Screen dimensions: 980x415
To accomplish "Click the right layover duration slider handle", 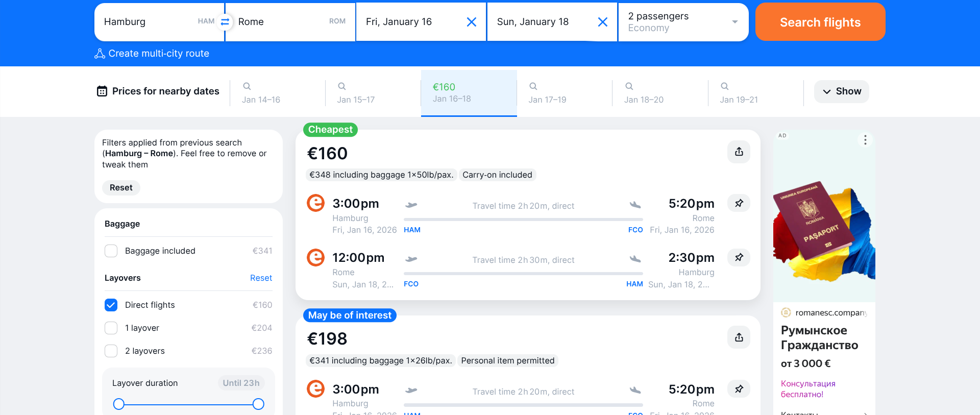I will pyautogui.click(x=258, y=404).
